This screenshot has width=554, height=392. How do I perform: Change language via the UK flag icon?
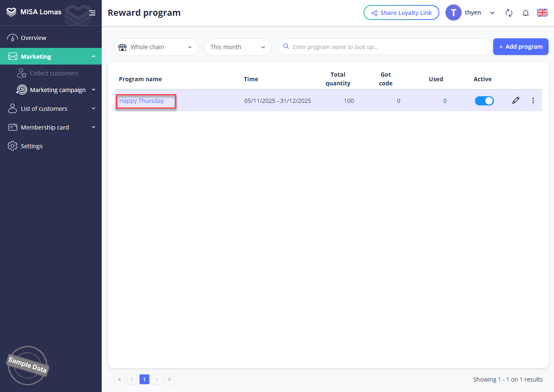542,13
